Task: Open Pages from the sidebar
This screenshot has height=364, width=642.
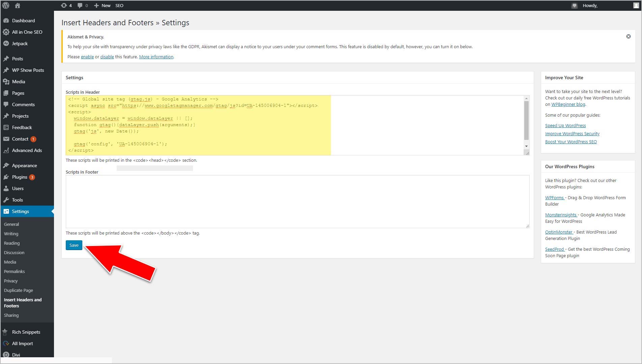Action: point(27,93)
